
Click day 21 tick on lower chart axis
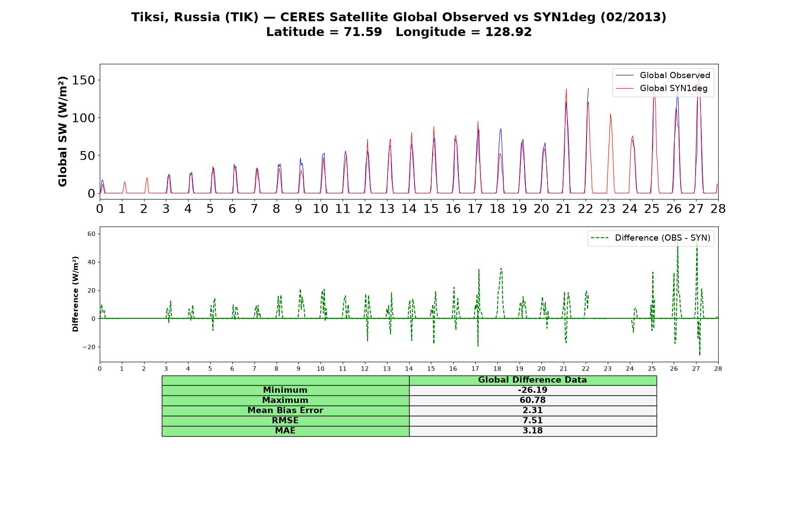point(563,368)
